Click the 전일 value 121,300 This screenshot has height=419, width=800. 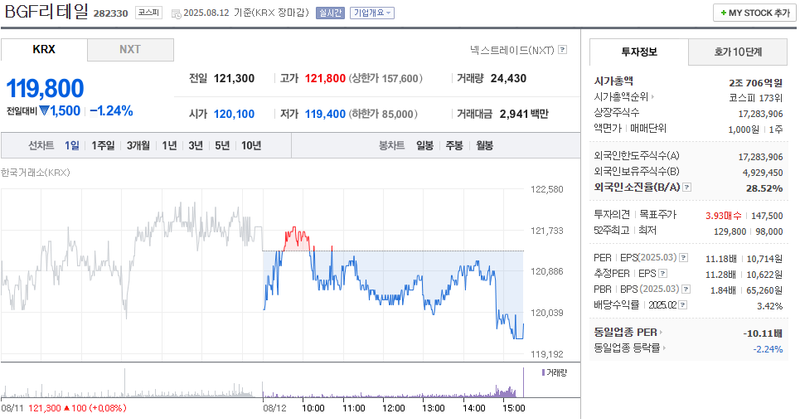pos(234,79)
